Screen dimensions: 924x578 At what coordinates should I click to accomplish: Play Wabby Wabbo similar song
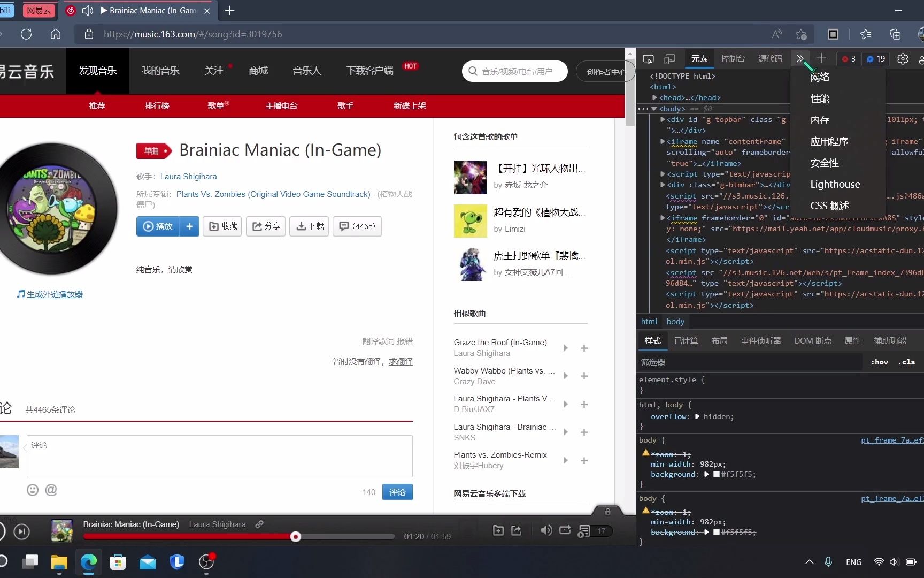[566, 376]
